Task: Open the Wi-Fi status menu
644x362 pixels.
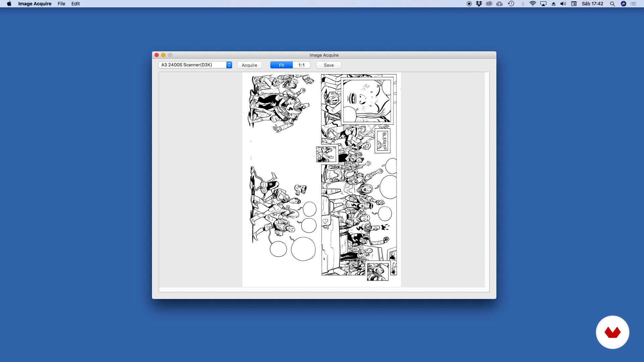Action: coord(533,4)
